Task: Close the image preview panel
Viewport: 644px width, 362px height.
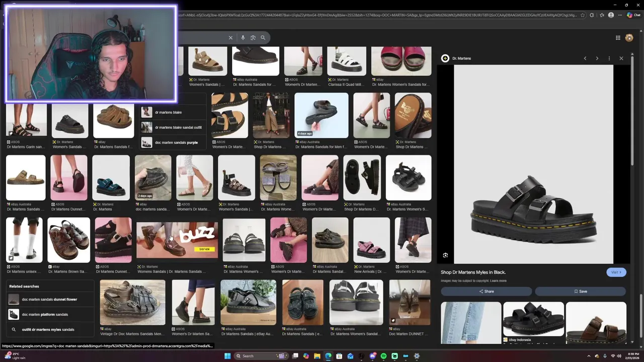Action: 621,58
